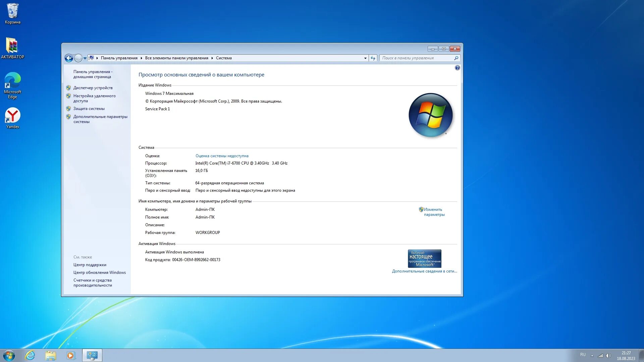Screen dimensions: 644x362
Task: Open Диспетчер устройств link
Action: 93,88
